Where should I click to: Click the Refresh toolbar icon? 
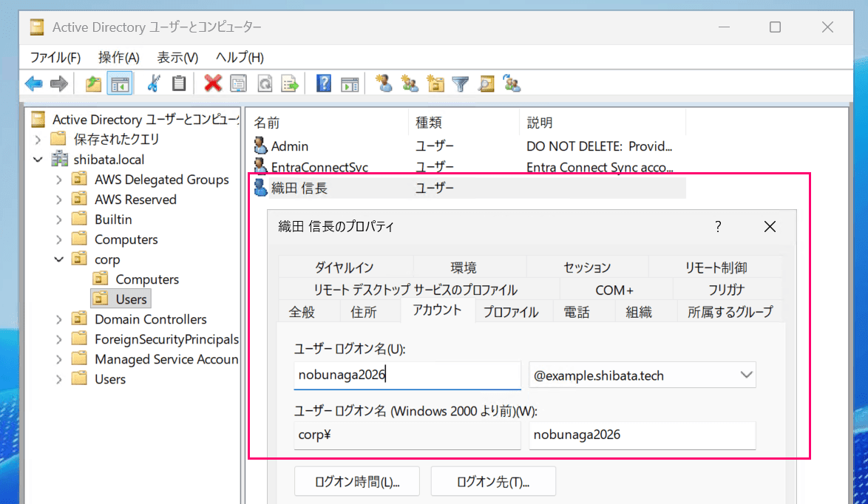tap(265, 84)
